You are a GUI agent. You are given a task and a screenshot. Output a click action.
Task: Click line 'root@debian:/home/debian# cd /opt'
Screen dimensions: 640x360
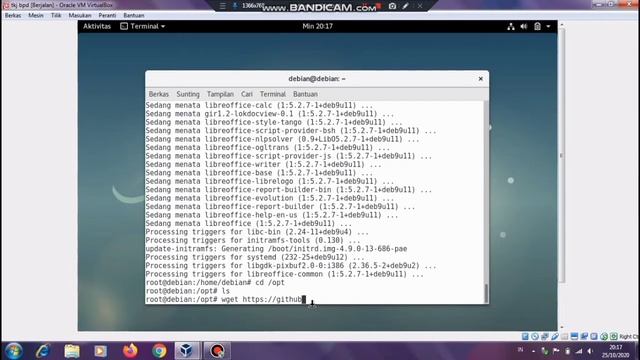tap(215, 282)
